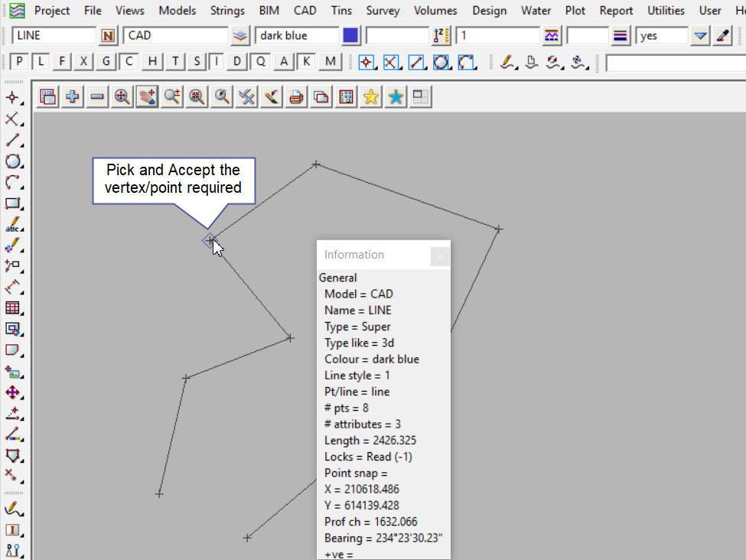Select the abc text creation tool
Viewport: 746px width, 560px height.
tap(12, 225)
